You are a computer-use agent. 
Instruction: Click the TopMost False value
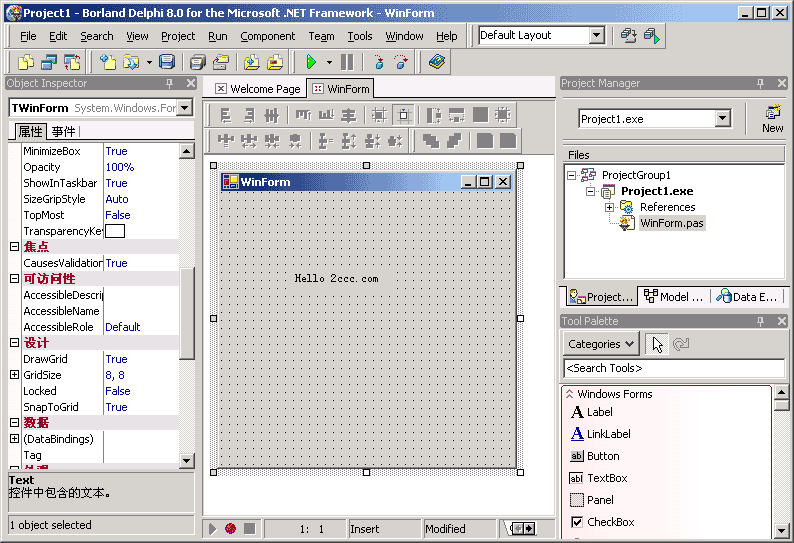[x=117, y=215]
